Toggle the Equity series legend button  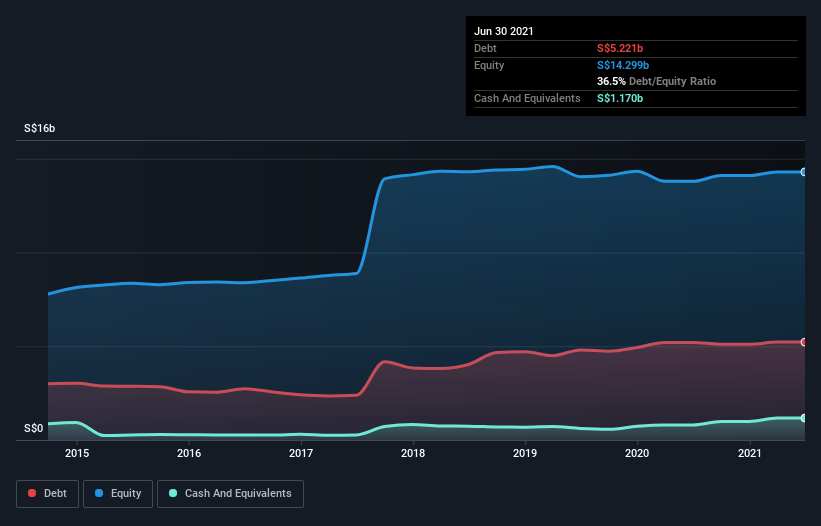point(118,494)
